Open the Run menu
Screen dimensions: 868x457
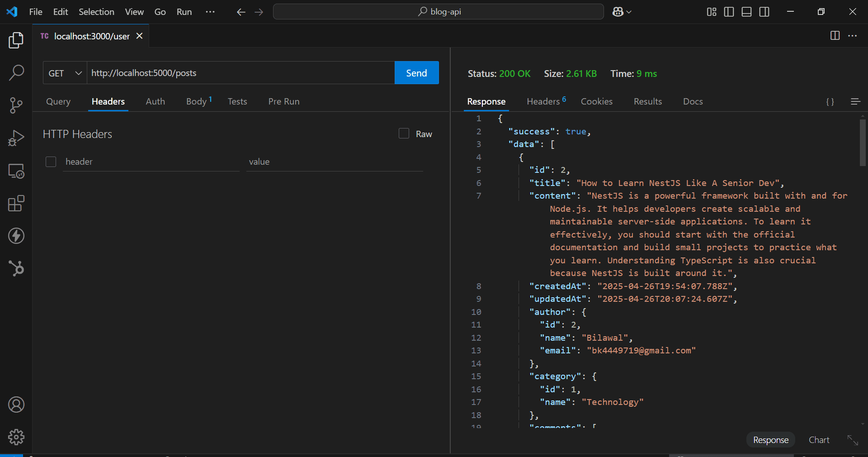click(x=184, y=12)
